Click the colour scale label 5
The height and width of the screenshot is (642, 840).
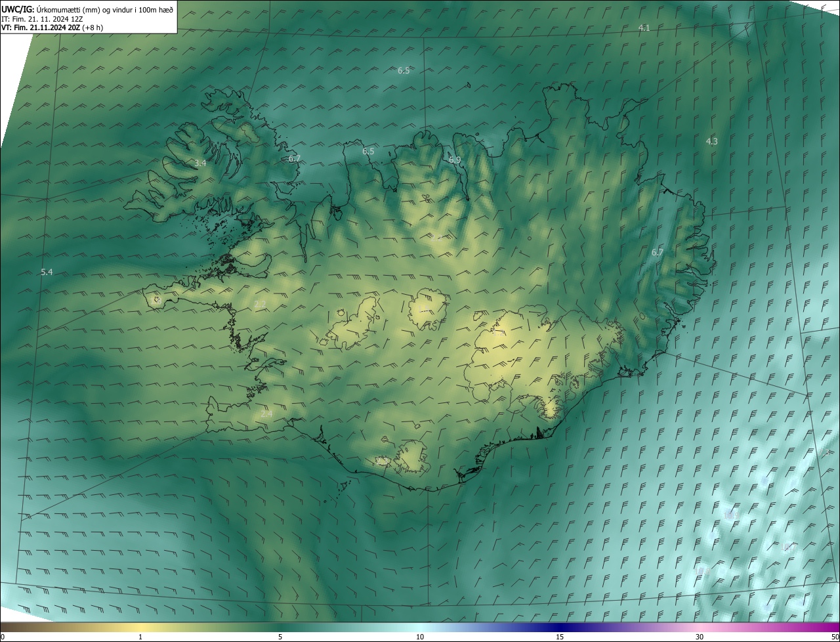click(x=280, y=637)
